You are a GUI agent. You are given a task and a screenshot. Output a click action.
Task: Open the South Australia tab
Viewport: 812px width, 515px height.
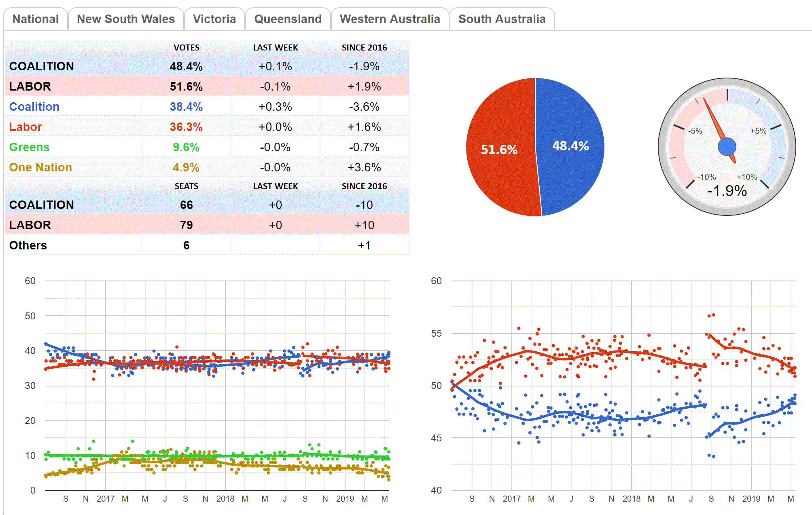point(502,19)
